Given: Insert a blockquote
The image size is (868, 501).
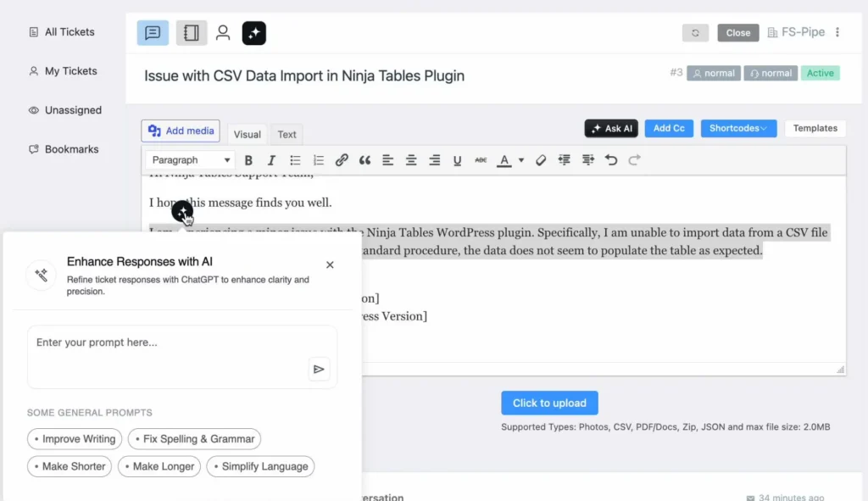Looking at the screenshot, I should [364, 160].
